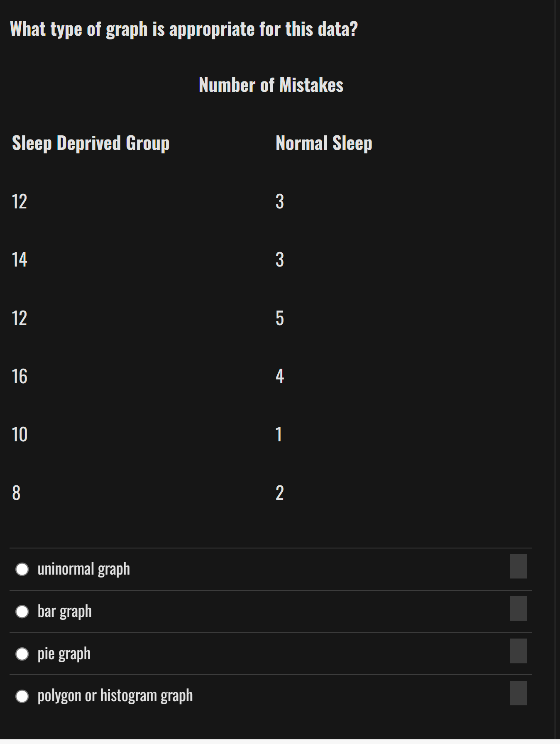Click the 'uninormal graph' answer text

coord(84,570)
